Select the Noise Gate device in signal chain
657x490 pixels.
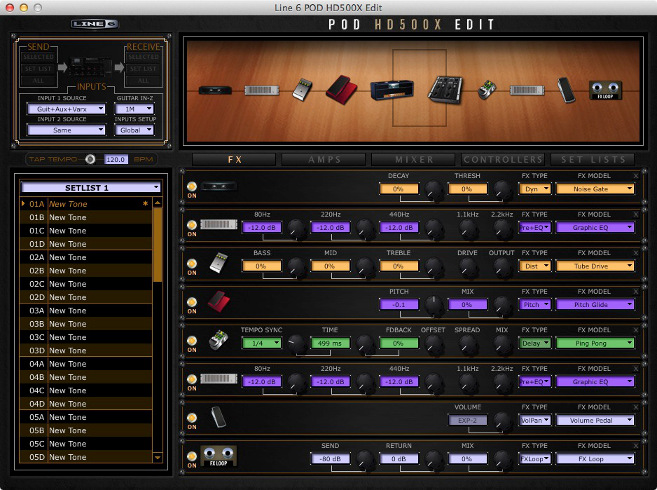(215, 90)
